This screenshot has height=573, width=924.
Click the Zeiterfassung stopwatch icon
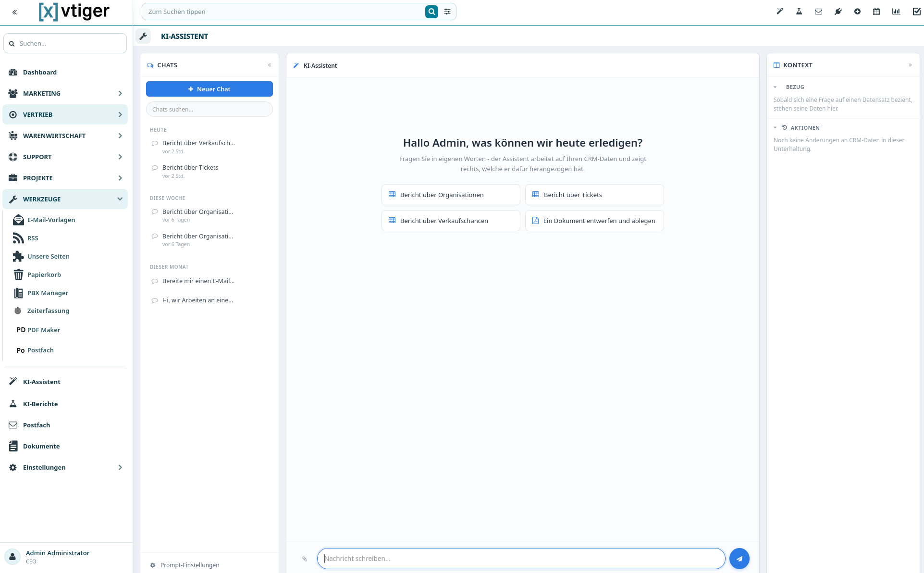point(18,311)
